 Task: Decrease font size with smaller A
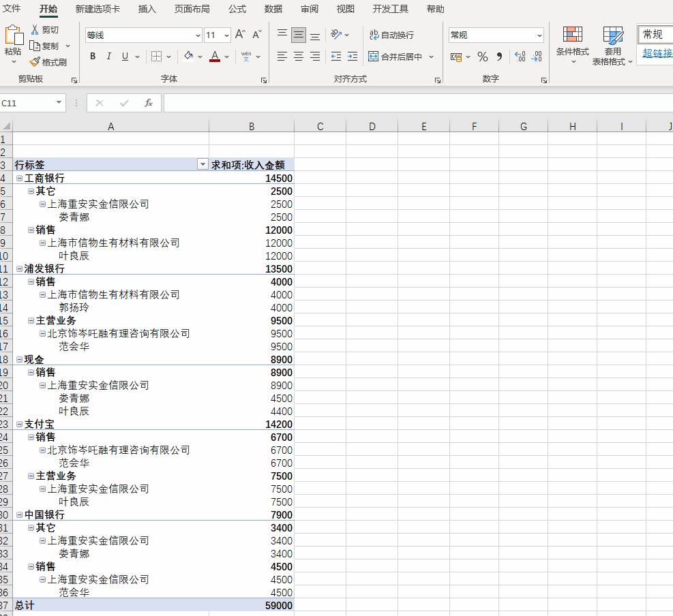click(256, 35)
